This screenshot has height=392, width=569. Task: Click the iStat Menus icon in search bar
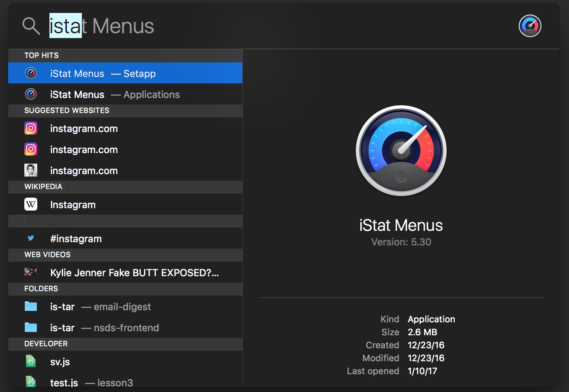coord(530,26)
